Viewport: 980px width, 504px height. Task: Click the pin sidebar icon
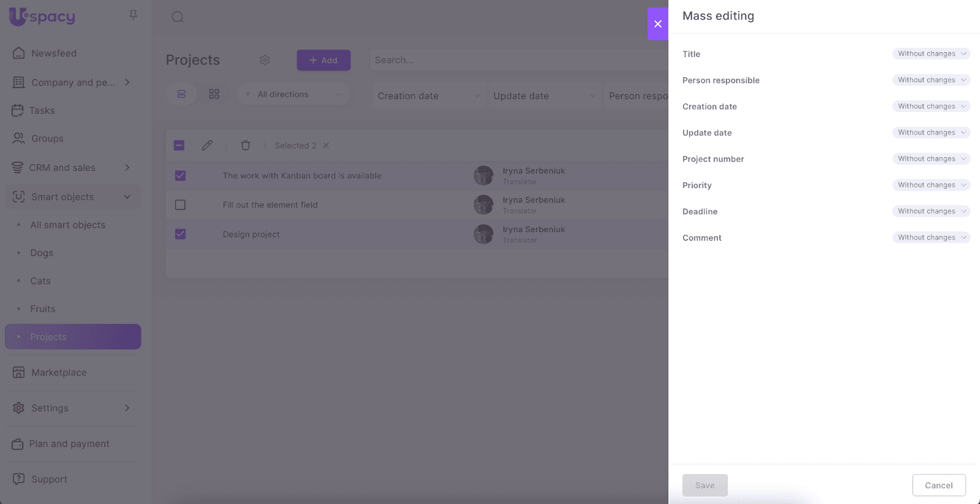[x=133, y=15]
